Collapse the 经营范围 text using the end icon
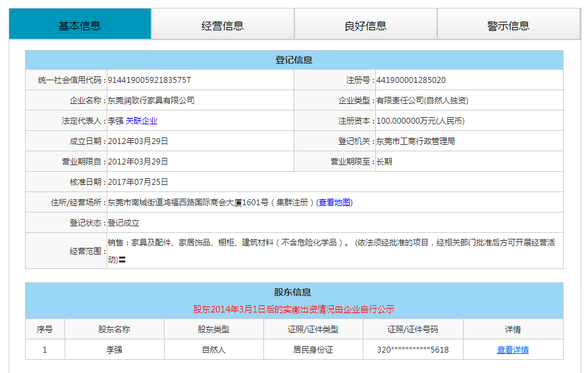Viewport: 588px width, 373px height. point(122,261)
